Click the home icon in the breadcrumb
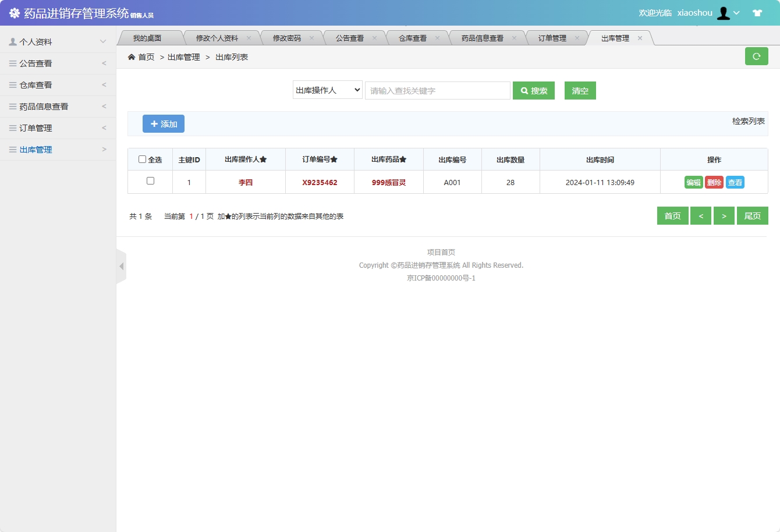This screenshot has height=532, width=780. tap(132, 56)
